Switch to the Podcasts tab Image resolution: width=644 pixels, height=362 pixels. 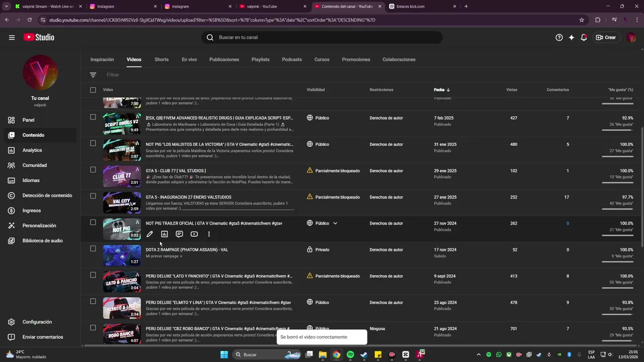(292, 59)
